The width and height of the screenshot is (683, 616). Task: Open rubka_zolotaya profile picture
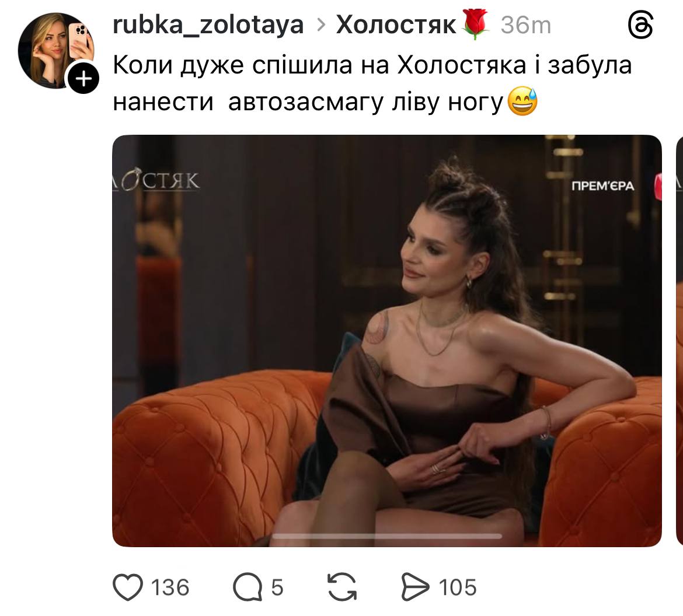point(56,51)
